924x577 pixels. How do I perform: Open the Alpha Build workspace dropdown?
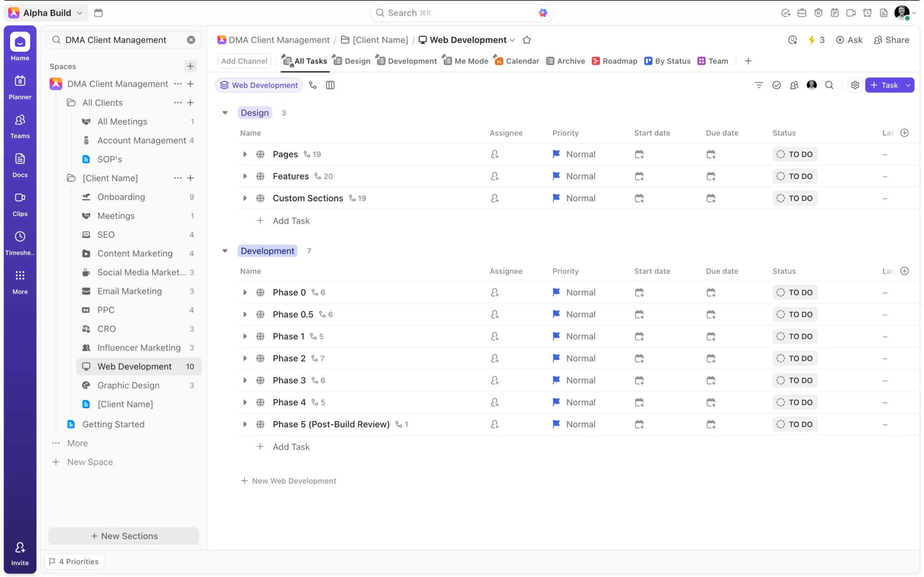click(x=47, y=13)
